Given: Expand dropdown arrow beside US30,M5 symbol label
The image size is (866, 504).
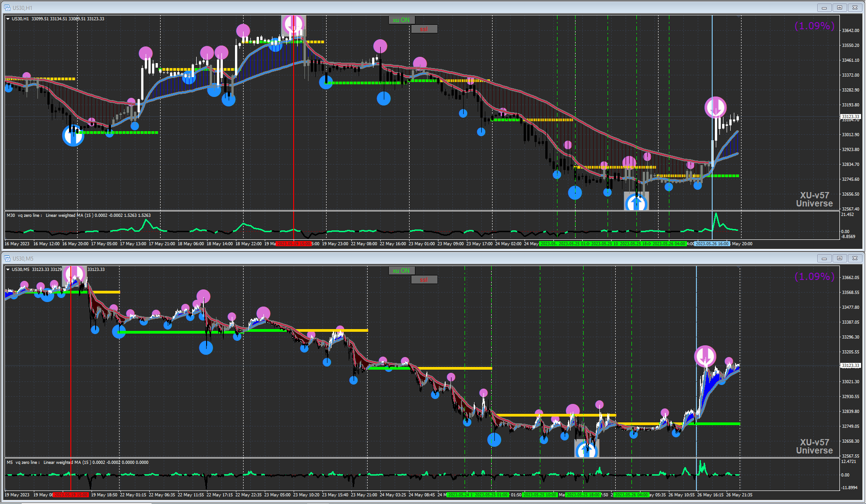Looking at the screenshot, I should (8, 270).
